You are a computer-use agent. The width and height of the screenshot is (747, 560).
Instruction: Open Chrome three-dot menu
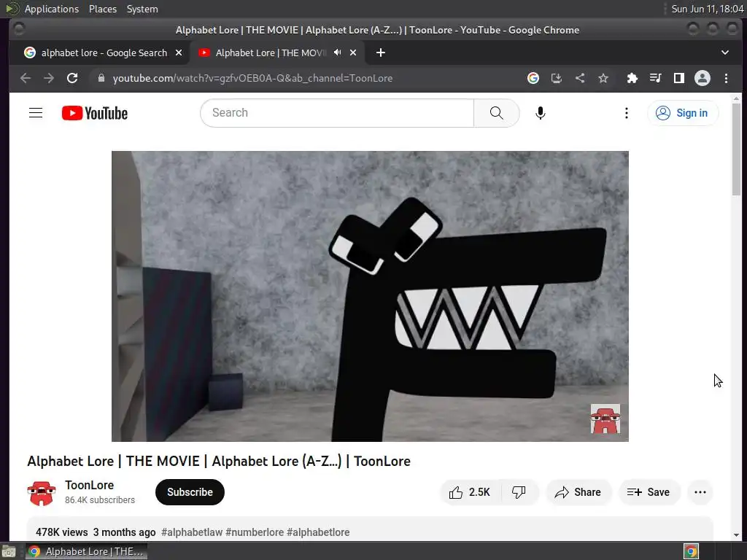[726, 78]
